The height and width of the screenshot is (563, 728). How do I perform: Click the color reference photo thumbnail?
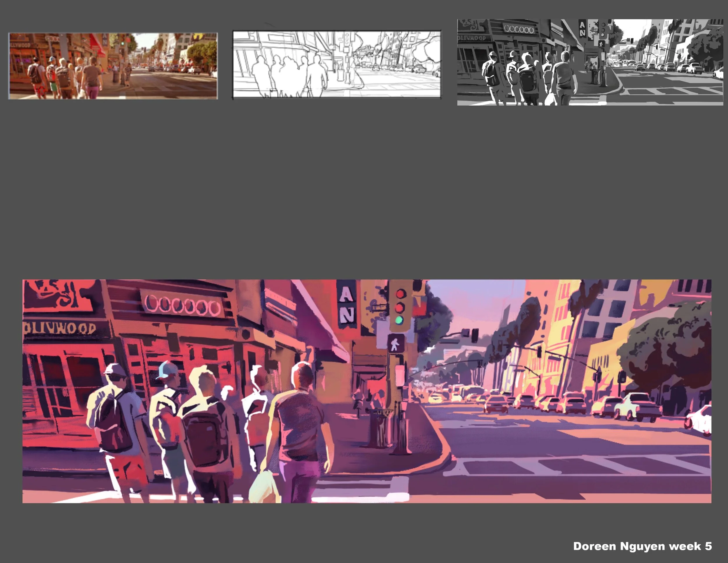click(113, 66)
